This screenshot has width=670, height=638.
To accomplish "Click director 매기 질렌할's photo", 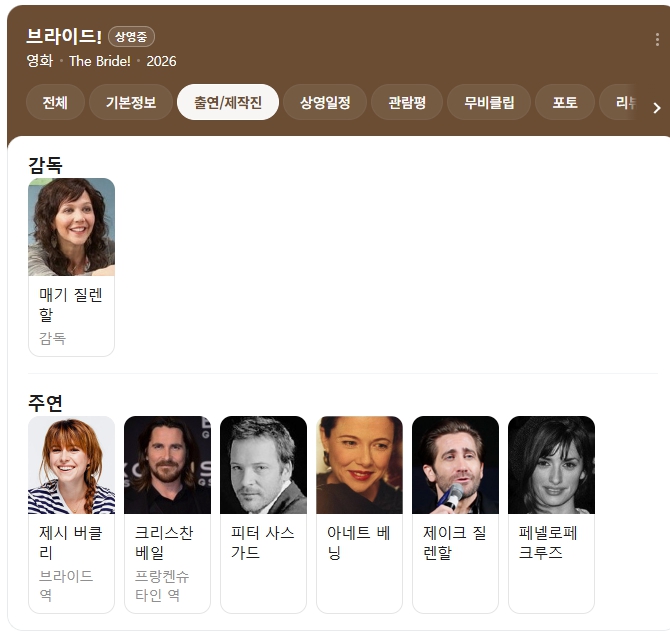I will point(71,227).
